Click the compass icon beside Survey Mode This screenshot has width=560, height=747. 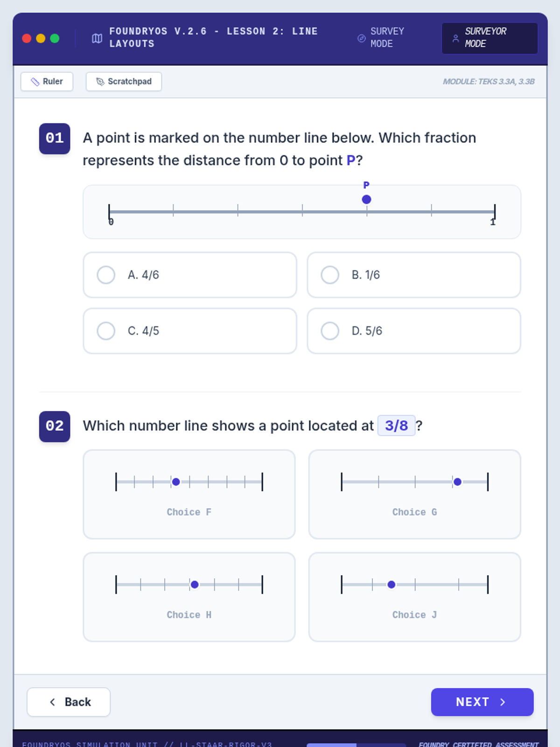(x=361, y=38)
